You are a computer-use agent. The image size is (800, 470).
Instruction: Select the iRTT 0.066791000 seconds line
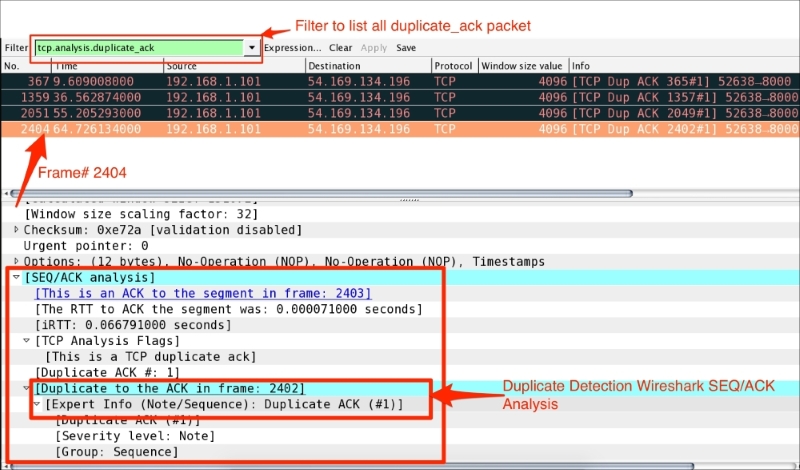133,325
